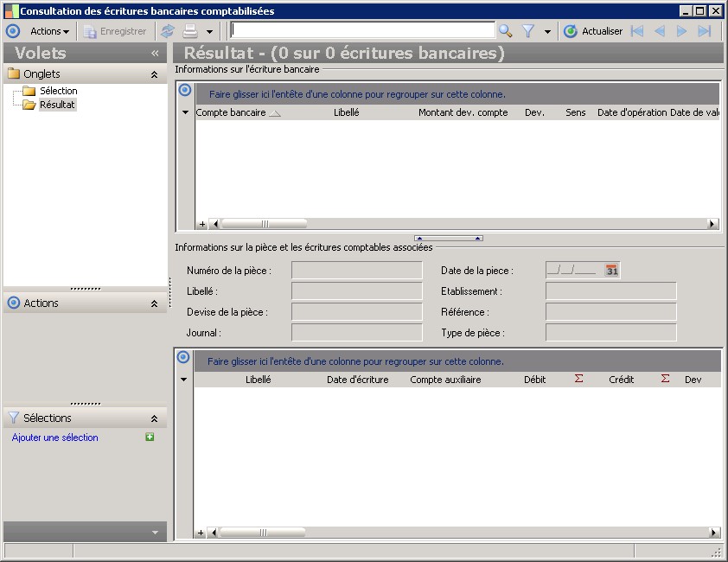Click the blue circle icon beside Actions toolbar
The height and width of the screenshot is (562, 728).
pyautogui.click(x=13, y=31)
